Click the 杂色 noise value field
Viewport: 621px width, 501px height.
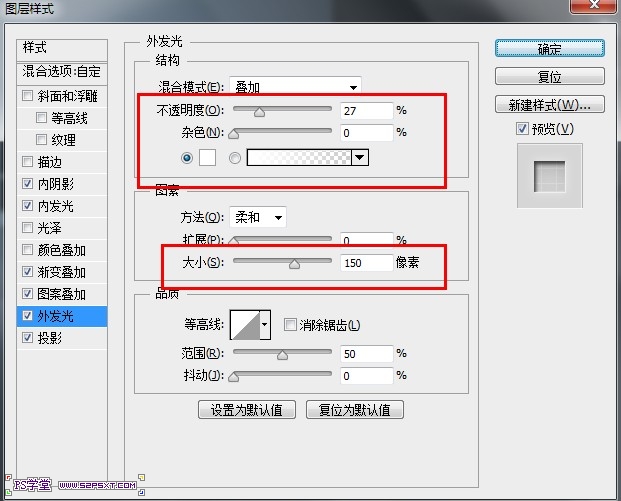(x=366, y=133)
